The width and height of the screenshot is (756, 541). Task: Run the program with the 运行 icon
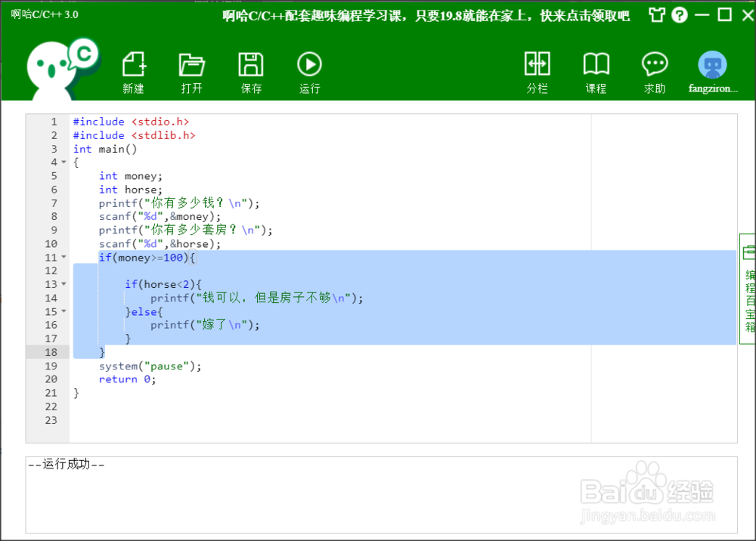tap(309, 64)
